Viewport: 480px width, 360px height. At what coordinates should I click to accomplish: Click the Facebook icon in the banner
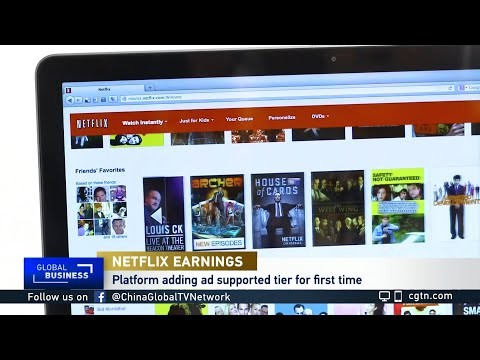click(x=100, y=297)
